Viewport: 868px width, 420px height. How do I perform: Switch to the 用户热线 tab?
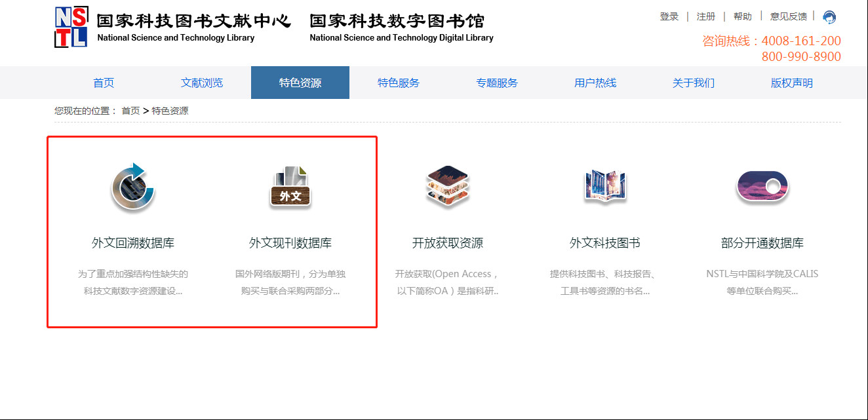tap(595, 83)
